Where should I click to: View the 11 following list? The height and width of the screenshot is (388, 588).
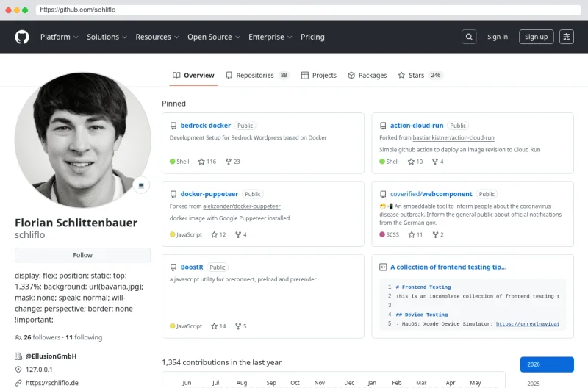(x=84, y=337)
